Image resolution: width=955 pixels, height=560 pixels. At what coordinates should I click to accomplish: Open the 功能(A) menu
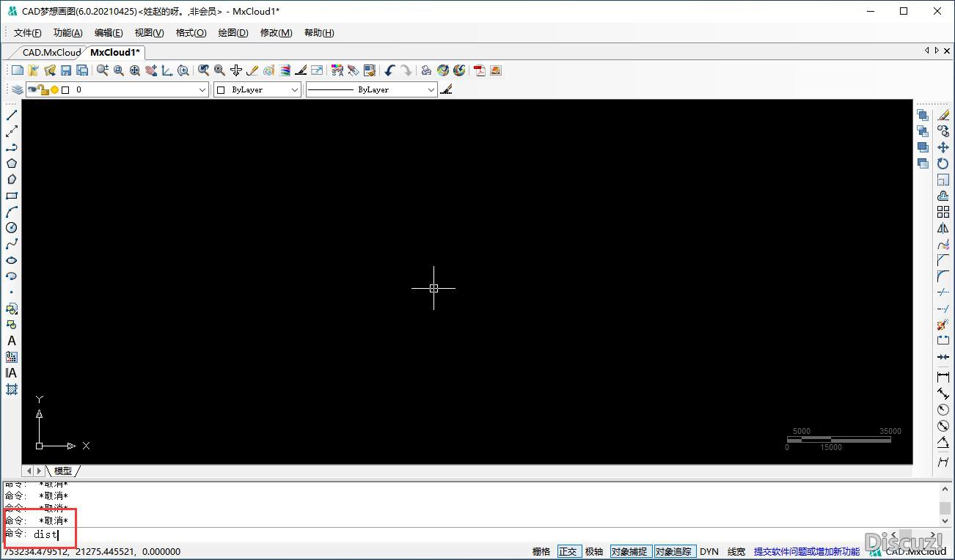pos(68,33)
